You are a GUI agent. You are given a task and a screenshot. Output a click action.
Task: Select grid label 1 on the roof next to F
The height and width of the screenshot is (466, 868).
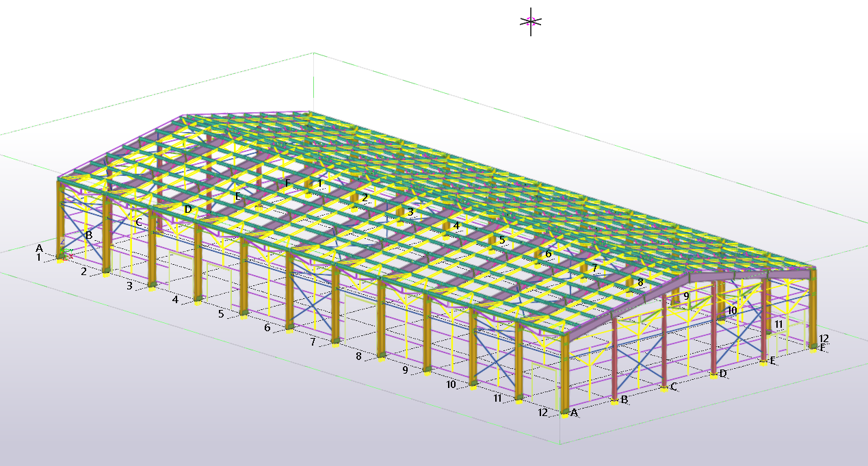320,183
